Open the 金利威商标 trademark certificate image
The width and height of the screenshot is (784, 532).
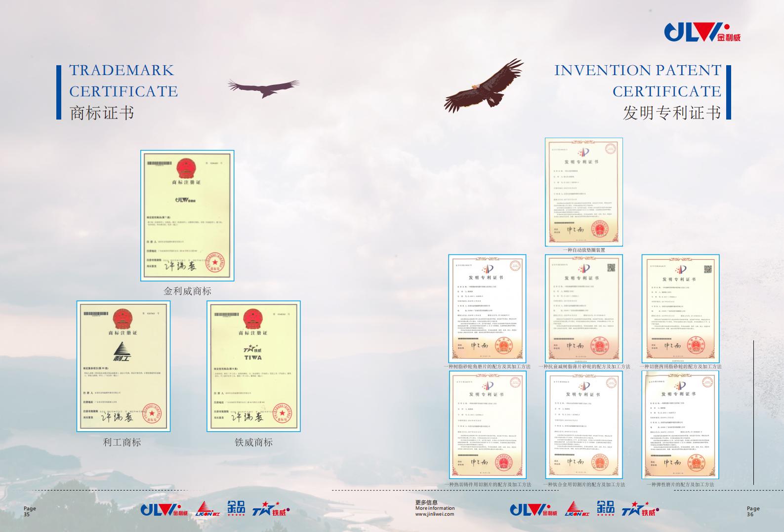point(187,216)
